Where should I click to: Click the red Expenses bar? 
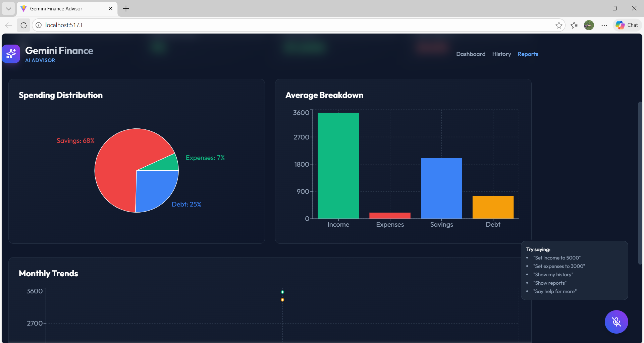tap(390, 216)
